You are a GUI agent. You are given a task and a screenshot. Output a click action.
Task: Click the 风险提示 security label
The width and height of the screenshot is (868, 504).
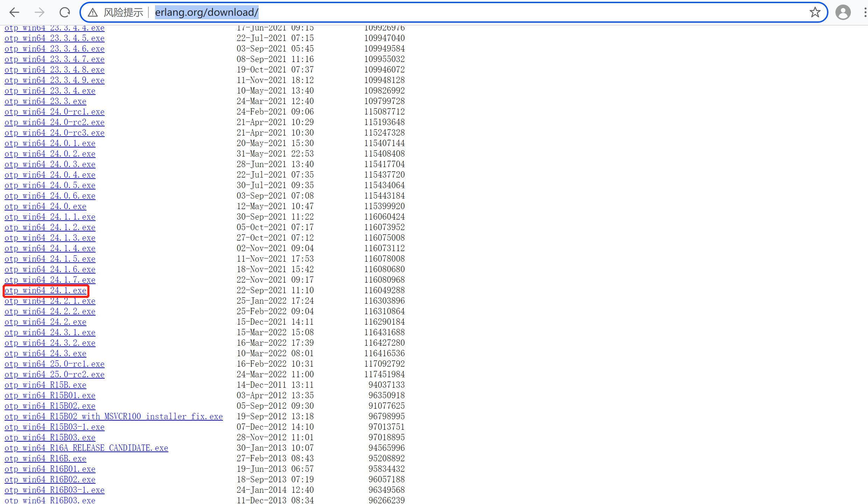tap(124, 13)
